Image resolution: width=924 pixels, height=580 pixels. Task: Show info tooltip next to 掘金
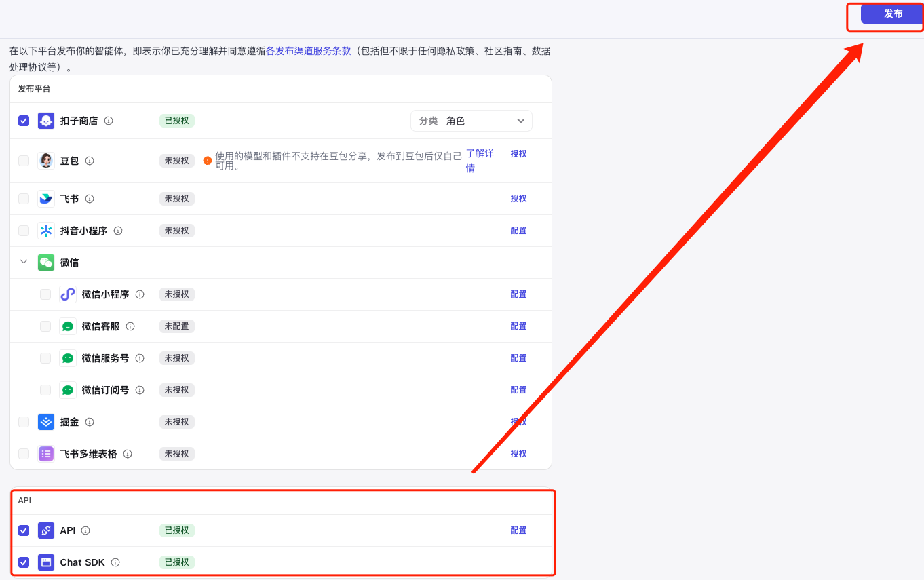[90, 422]
